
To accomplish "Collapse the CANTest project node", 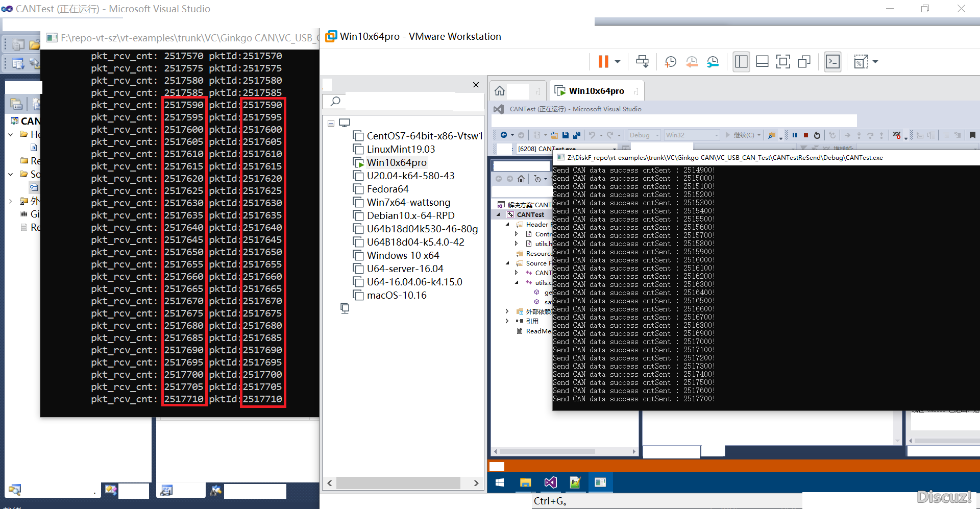I will click(499, 215).
